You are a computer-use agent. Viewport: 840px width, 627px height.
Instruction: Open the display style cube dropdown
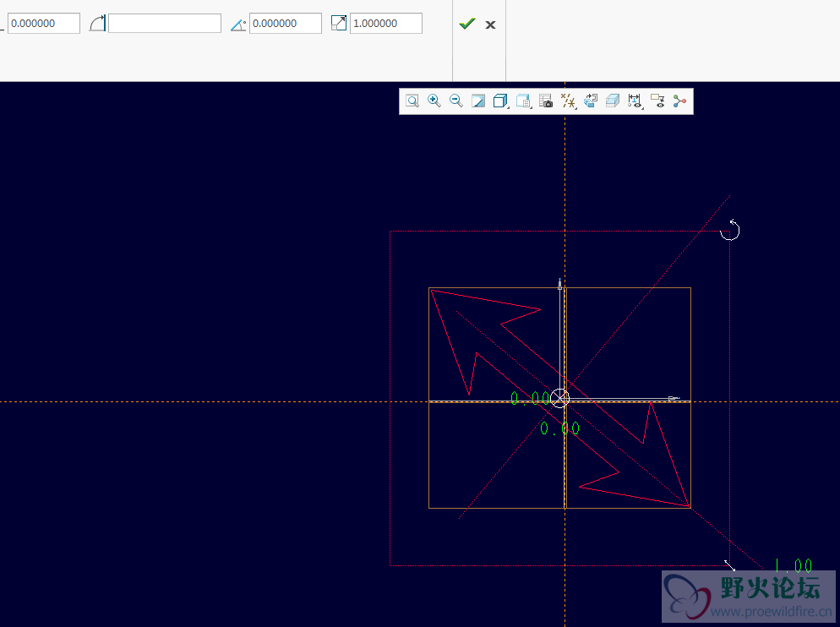[500, 101]
